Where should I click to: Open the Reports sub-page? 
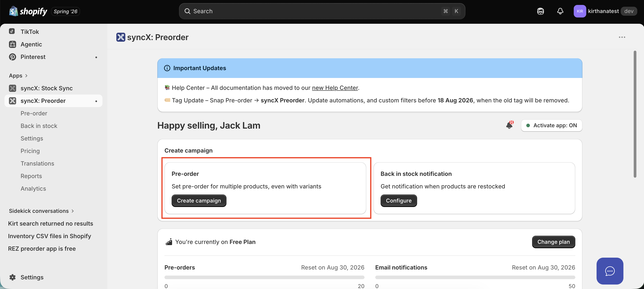pyautogui.click(x=31, y=176)
